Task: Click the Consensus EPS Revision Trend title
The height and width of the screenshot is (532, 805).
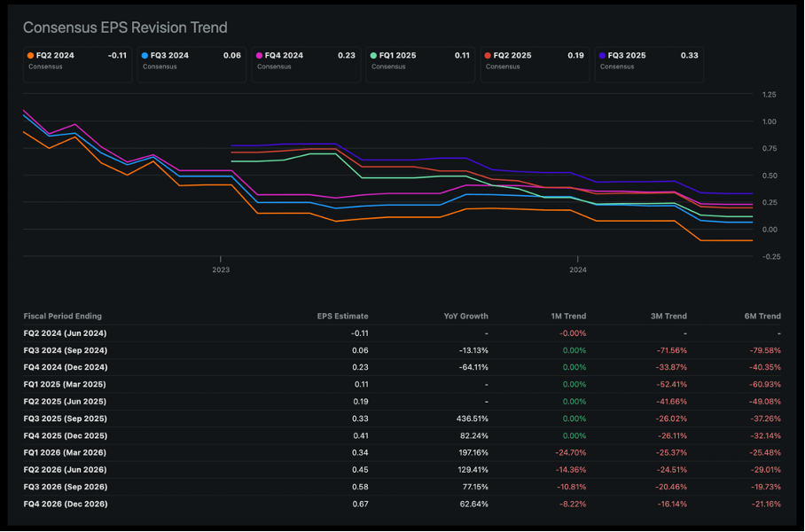Action: click(125, 27)
